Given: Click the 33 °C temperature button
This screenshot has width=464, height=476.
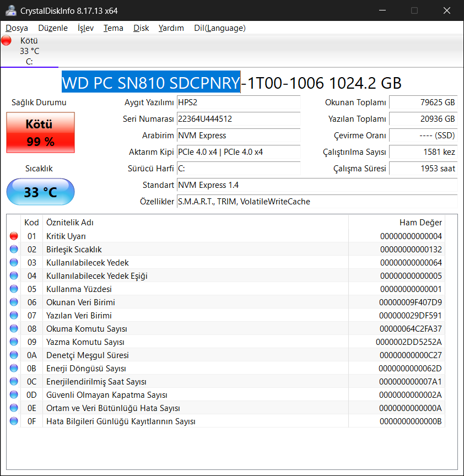Looking at the screenshot, I should (40, 192).
